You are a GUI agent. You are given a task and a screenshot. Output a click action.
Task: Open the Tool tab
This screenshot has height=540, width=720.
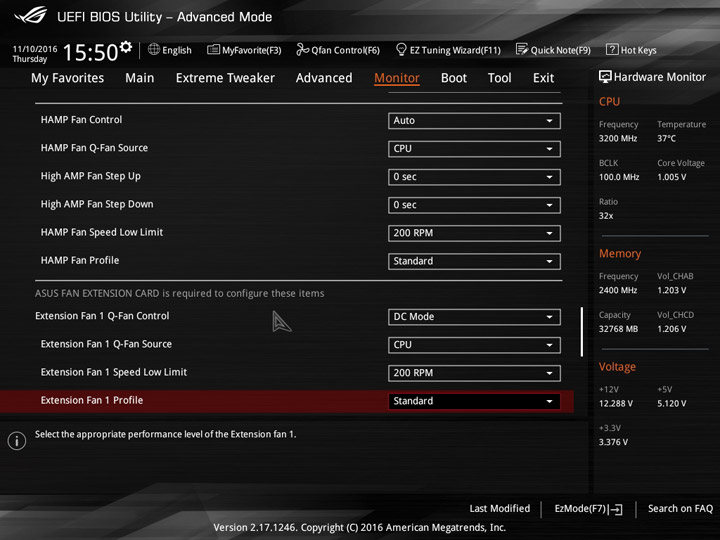500,78
